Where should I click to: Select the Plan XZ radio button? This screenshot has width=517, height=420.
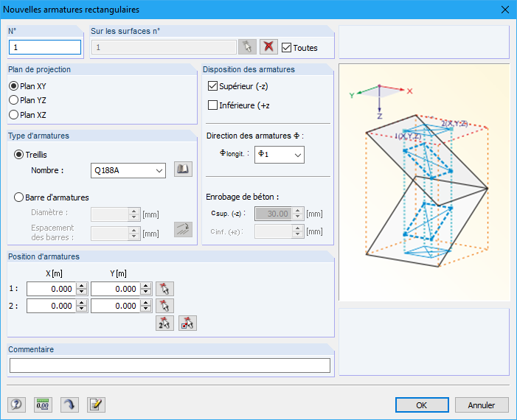pos(13,115)
